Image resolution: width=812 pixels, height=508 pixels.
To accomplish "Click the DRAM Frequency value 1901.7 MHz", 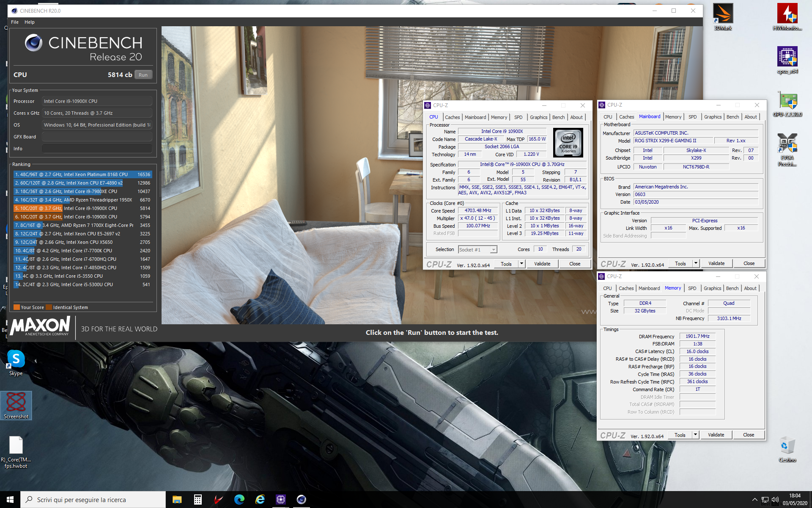I will click(697, 336).
